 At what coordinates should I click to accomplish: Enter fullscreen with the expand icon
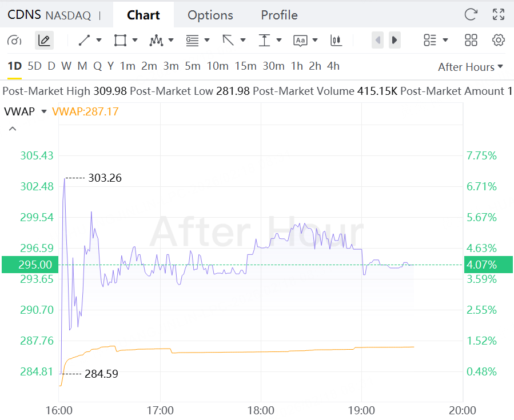click(498, 15)
